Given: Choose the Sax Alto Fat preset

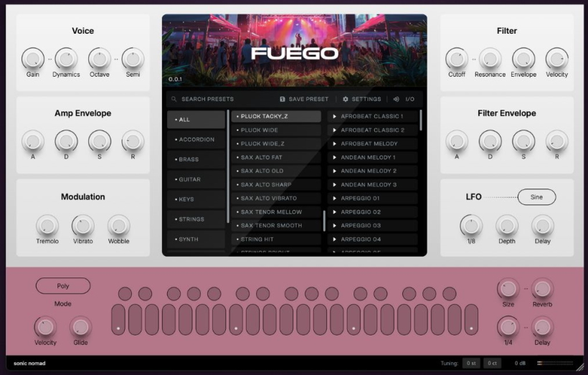Looking at the screenshot, I should (x=276, y=158).
